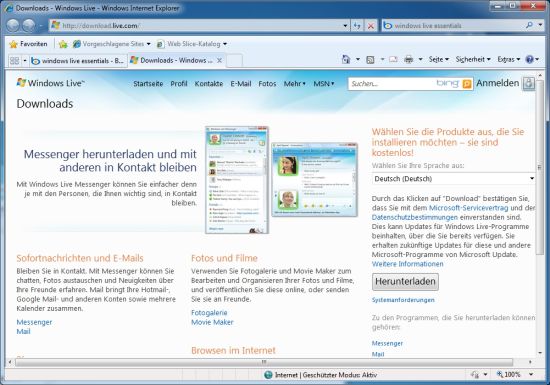The height and width of the screenshot is (385, 550).
Task: Click the globe icon in the status bar
Action: [x=268, y=374]
